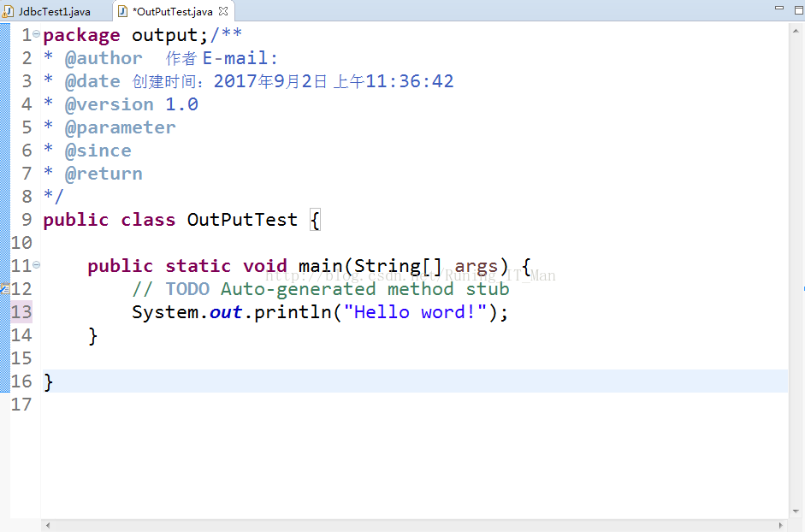Click 'System' on line 13
The width and height of the screenshot is (805, 532).
point(165,313)
